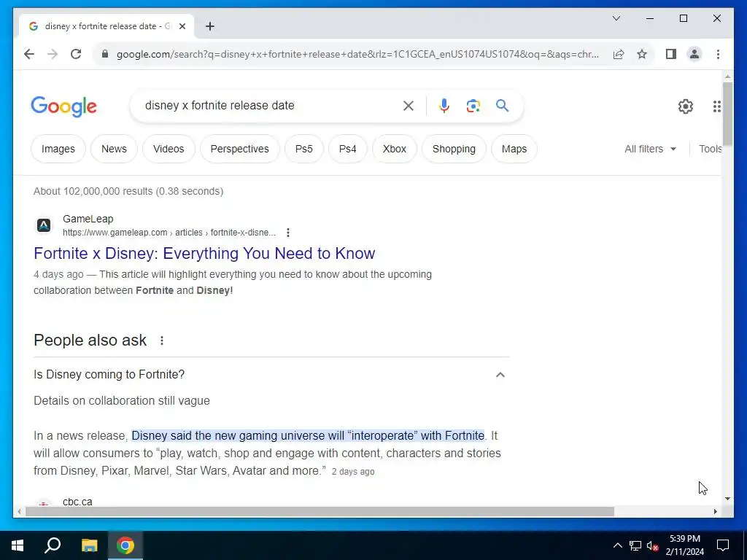The width and height of the screenshot is (747, 560).
Task: Click Chrome icon in taskbar
Action: point(125,545)
